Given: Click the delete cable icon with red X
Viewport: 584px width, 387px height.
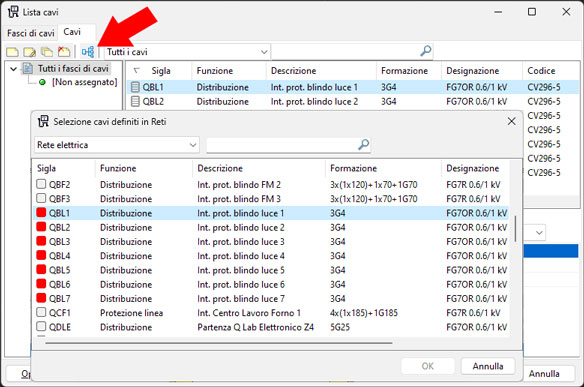Looking at the screenshot, I should (64, 51).
